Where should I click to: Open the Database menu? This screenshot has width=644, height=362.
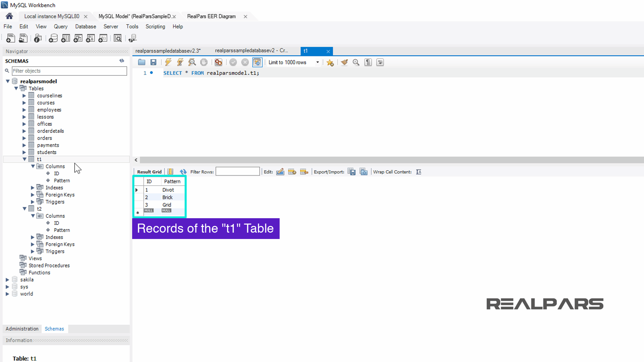pos(86,26)
